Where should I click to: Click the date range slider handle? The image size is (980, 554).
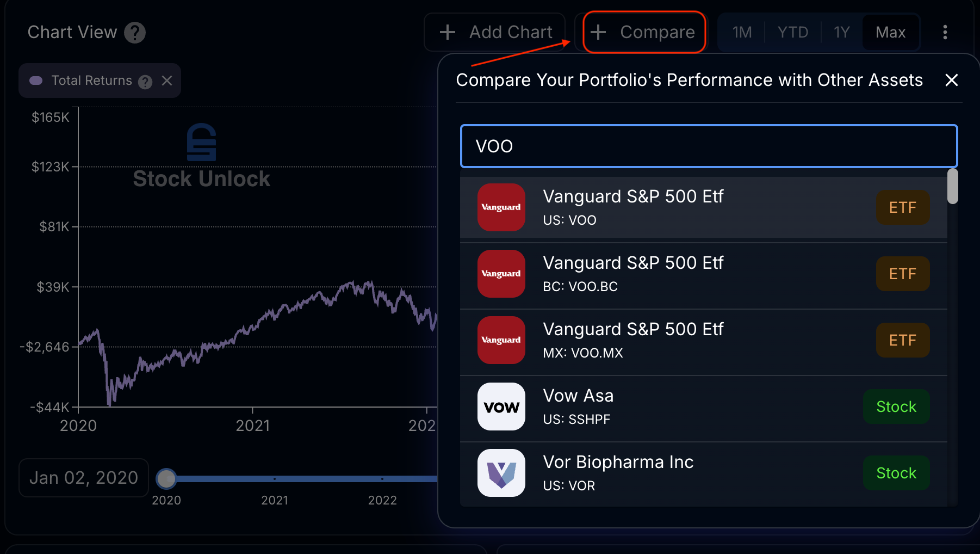click(166, 478)
